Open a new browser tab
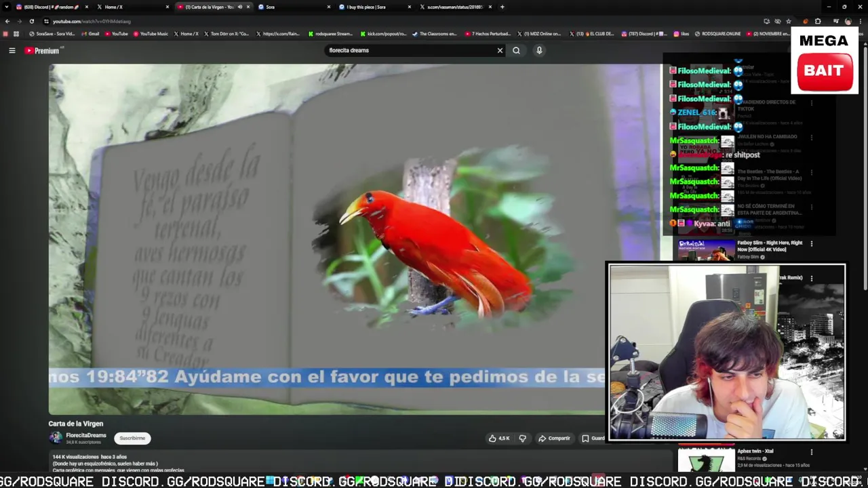868x488 pixels. [x=502, y=7]
